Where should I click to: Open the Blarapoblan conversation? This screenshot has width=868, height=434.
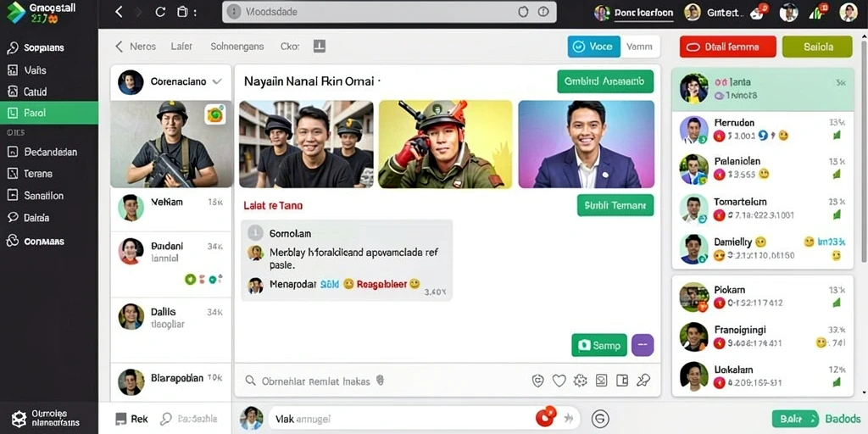(x=171, y=382)
